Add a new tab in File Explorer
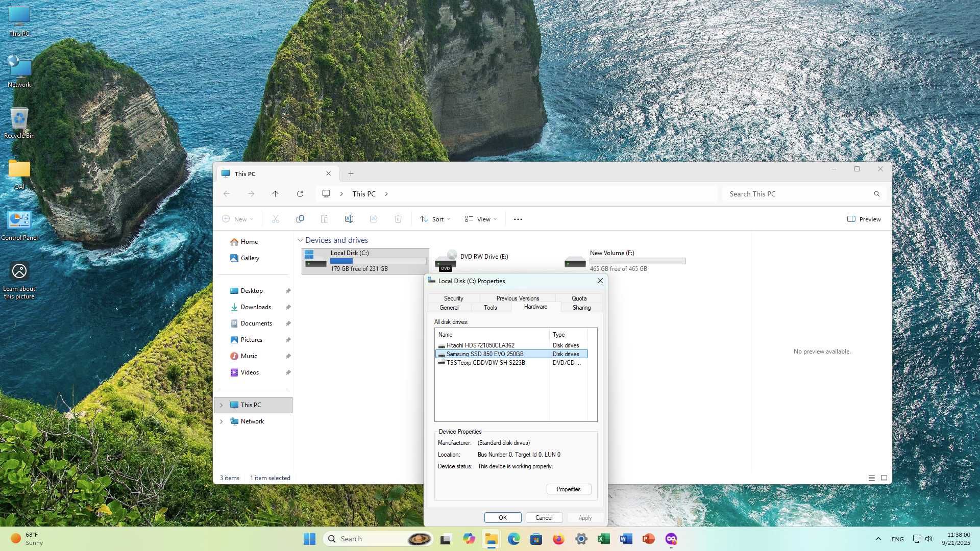 pyautogui.click(x=351, y=174)
